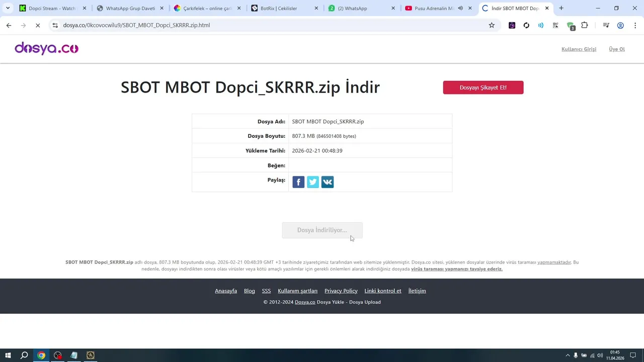Open the Privacy Policy footer link
The image size is (644, 362).
click(x=341, y=291)
